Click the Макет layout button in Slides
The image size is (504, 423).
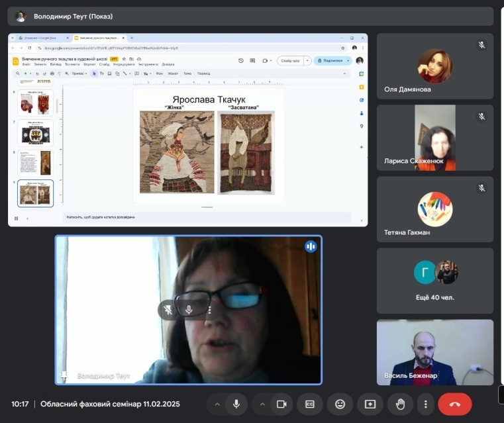tap(173, 73)
